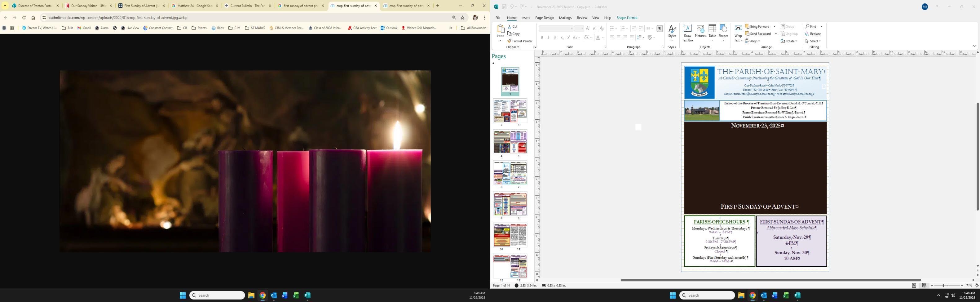
Task: Expand the Align dropdown in Arrange group
Action: tap(753, 41)
